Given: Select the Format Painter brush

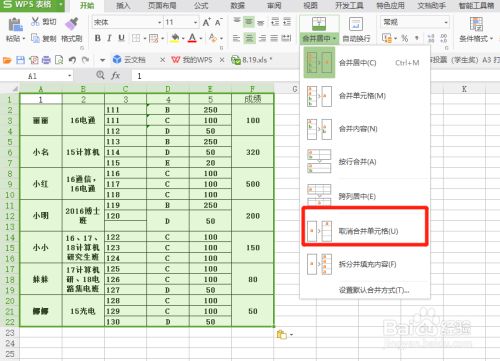Looking at the screenshot, I should coord(72,24).
